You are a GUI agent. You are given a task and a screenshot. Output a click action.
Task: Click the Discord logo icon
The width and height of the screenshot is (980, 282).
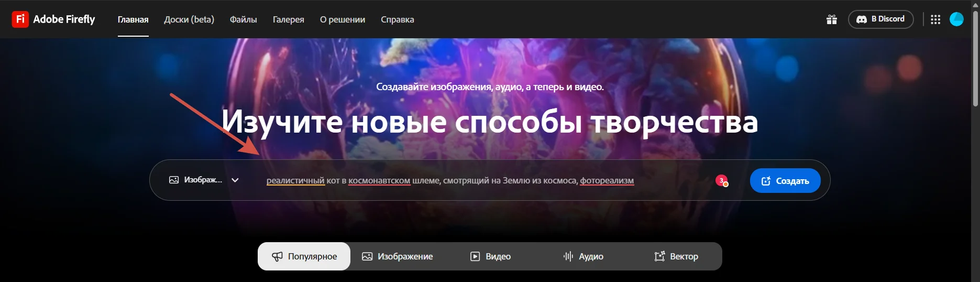pos(861,19)
